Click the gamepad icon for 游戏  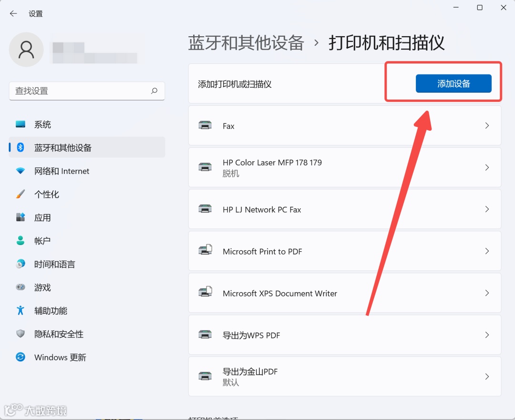point(21,287)
